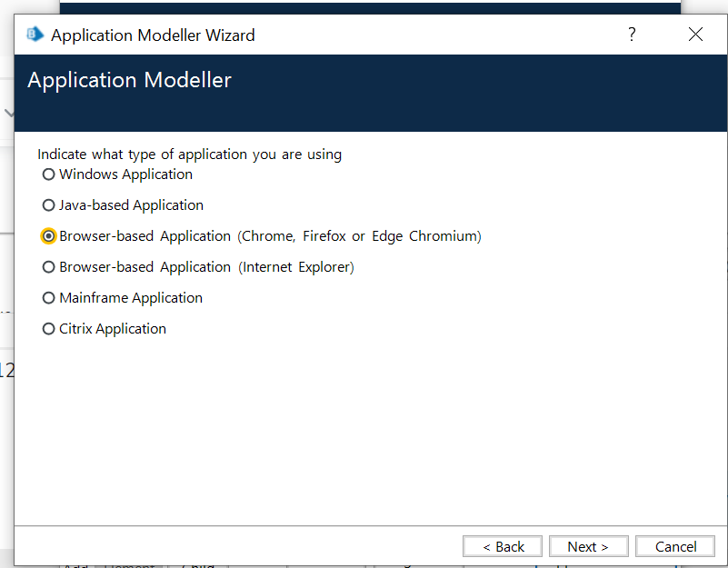
Task: Select the Windows Application option
Action: click(49, 174)
